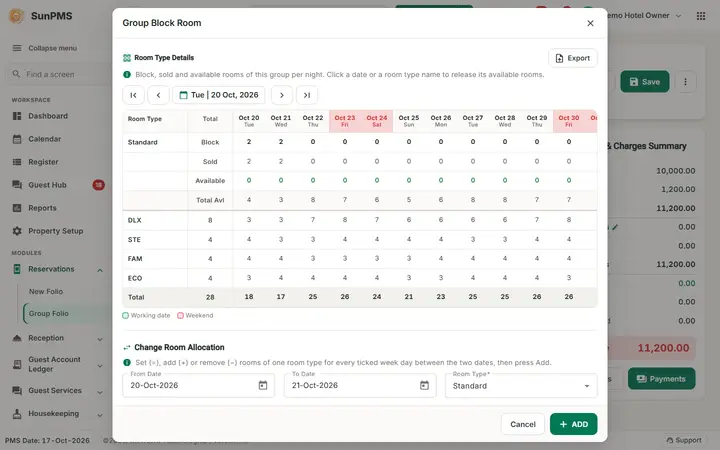Close the Group Block Room dialog
This screenshot has height=450, width=720.
coord(590,23)
